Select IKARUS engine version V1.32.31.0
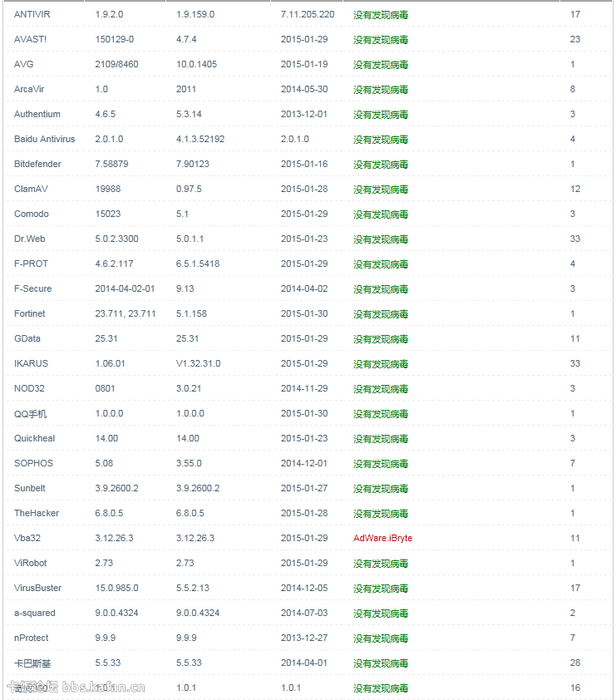Viewport: 616px width, 700px height. click(198, 364)
